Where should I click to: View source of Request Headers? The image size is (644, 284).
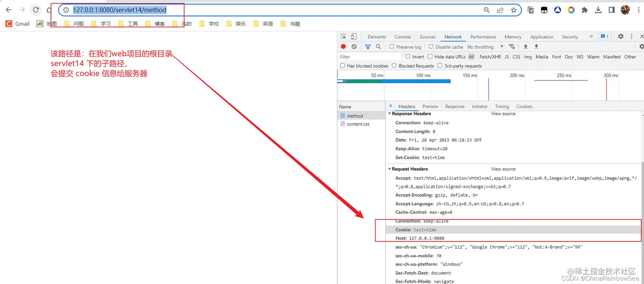[503, 169]
